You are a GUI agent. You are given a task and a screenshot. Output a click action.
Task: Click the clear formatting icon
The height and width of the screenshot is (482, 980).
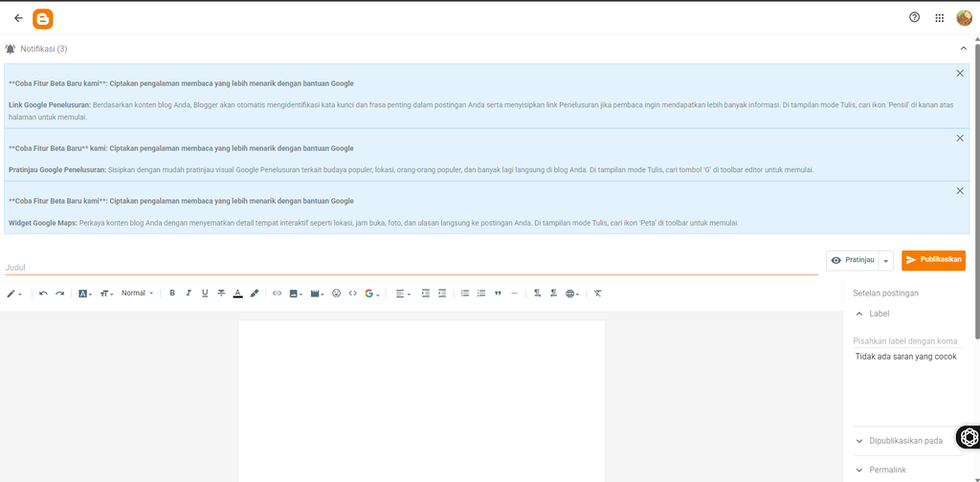coord(597,293)
